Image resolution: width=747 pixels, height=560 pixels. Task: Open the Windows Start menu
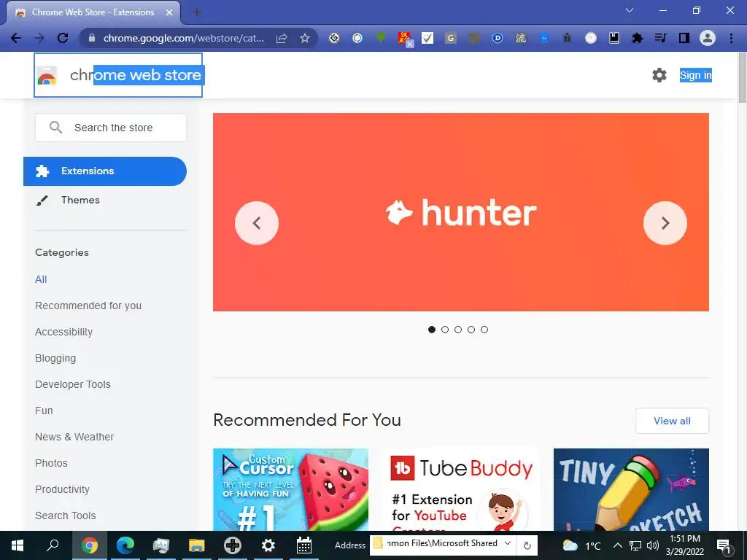pos(18,545)
